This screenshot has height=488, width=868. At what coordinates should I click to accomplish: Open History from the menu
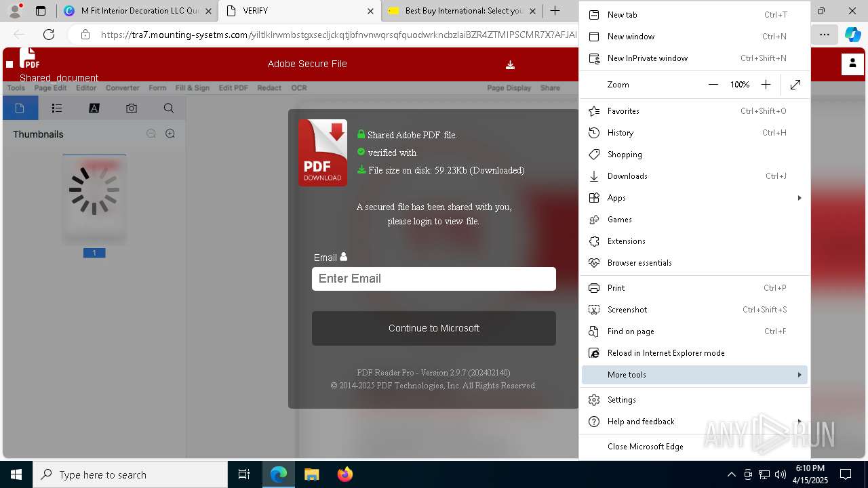pyautogui.click(x=694, y=133)
